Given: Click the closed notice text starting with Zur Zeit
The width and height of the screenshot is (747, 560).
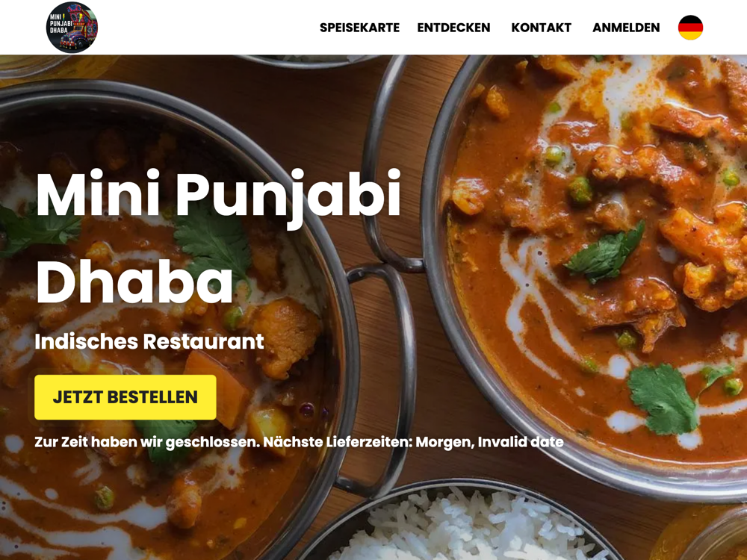Looking at the screenshot, I should (x=299, y=442).
